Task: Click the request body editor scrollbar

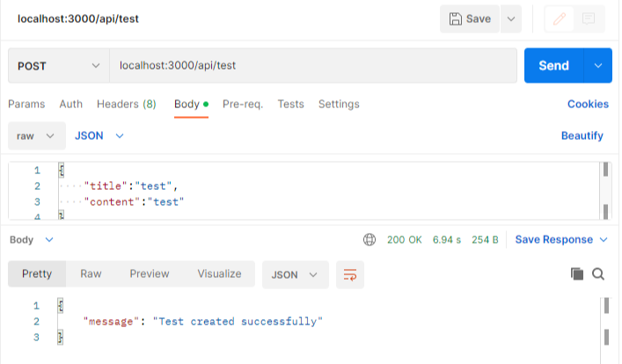Action: pos(605,191)
